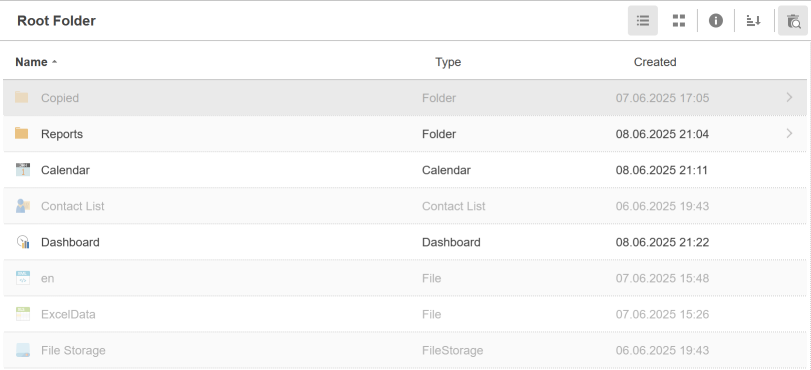811x370 pixels.
Task: Sort by the Created column header
Action: click(655, 62)
